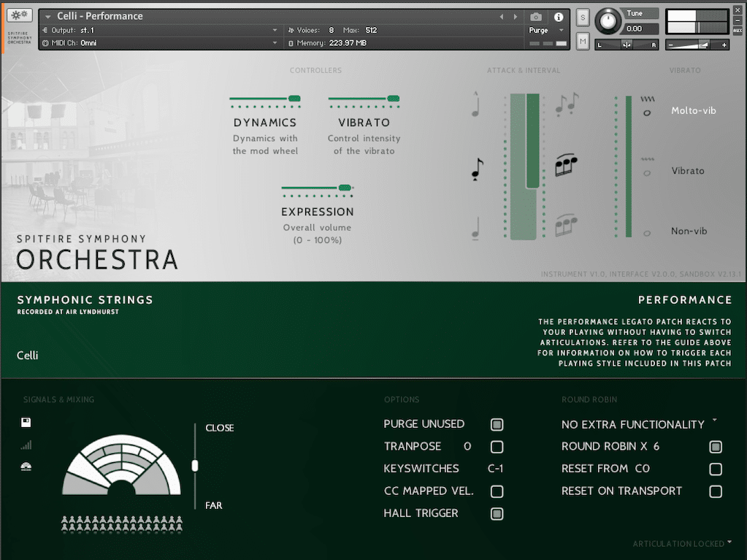This screenshot has height=560, width=747.
Task: Click the Reset From C0 note value
Action: pos(642,469)
